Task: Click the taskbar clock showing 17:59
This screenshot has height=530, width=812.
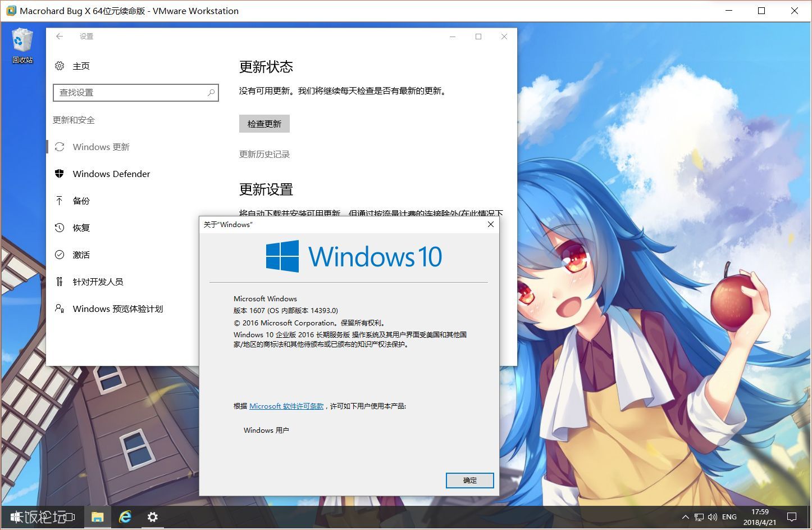Action: (760, 517)
